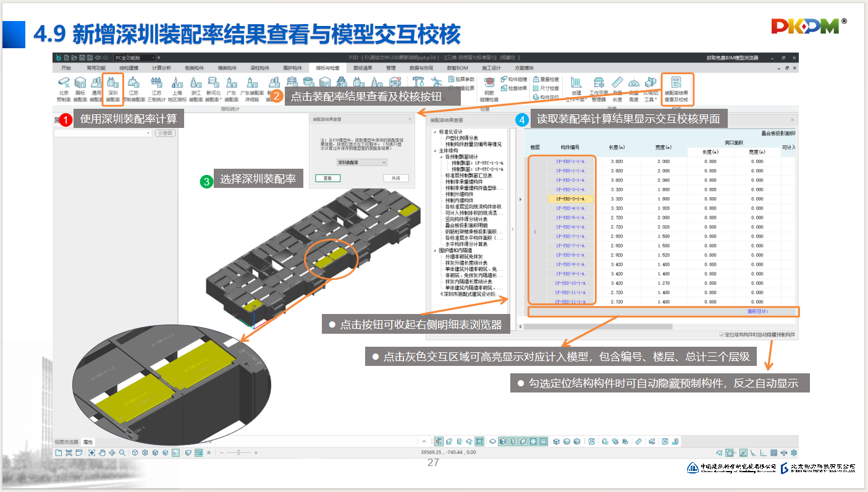The height and width of the screenshot is (492, 868).
Task: Click the 构件定位 ribbon item
Action: tap(546, 97)
